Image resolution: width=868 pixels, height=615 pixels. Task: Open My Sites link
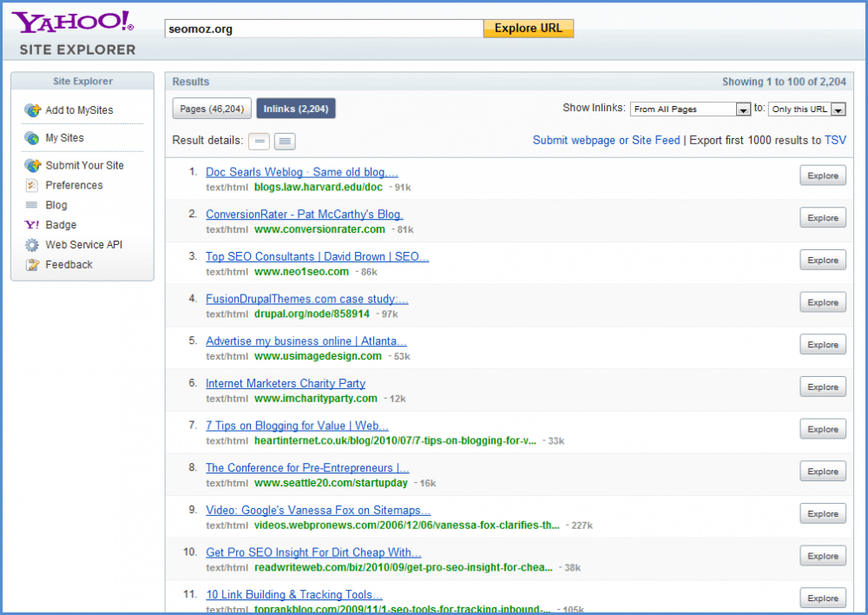[65, 138]
